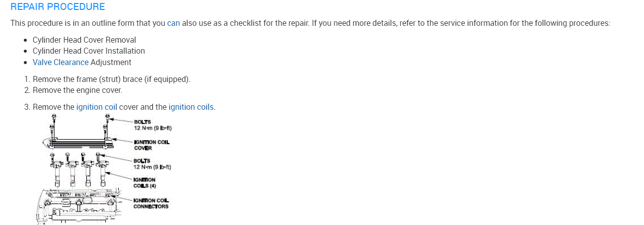
Task: Click the cylinder head drawing under the coils
Action: coord(78,206)
